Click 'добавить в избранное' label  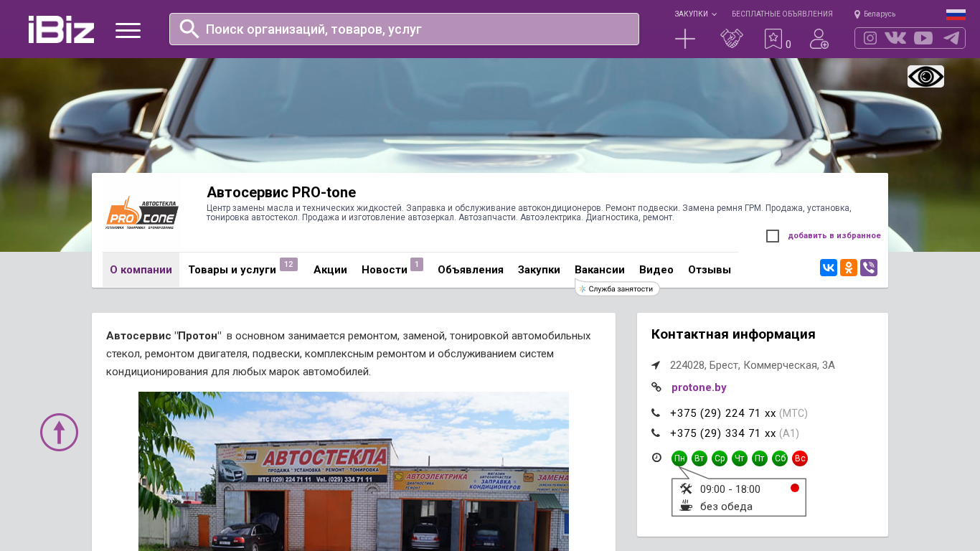coord(834,235)
